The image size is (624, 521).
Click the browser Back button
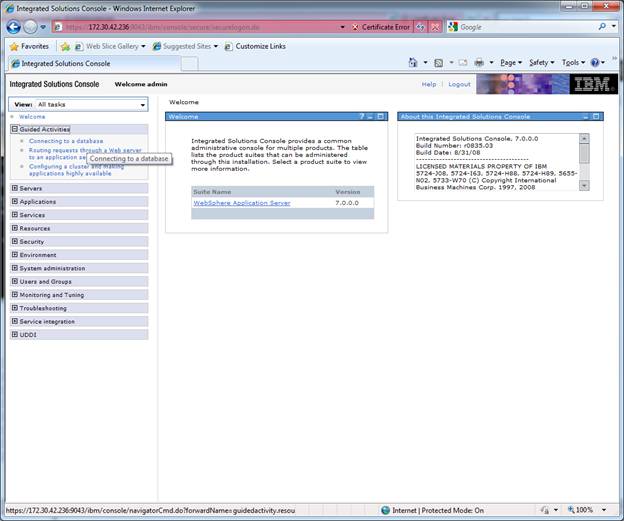pos(12,27)
